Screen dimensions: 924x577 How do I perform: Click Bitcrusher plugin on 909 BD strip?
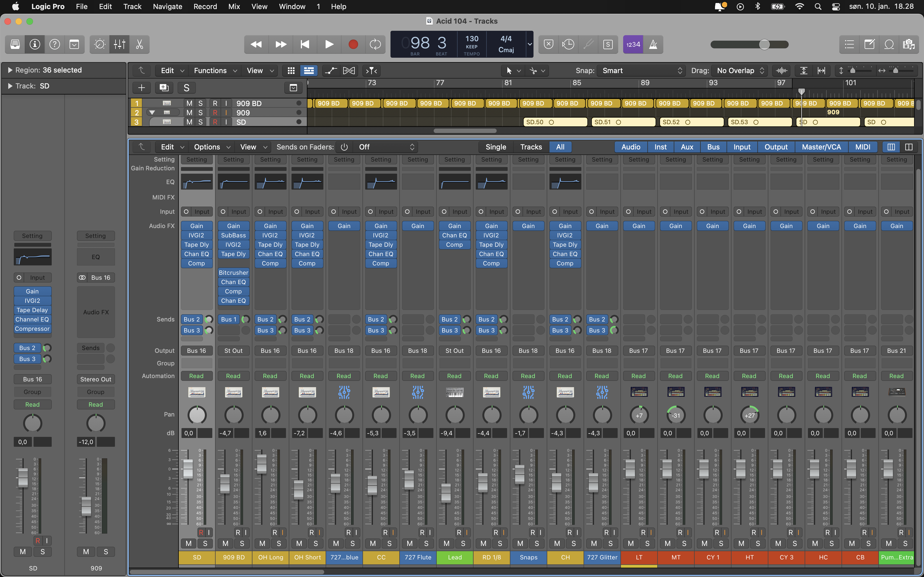pos(233,273)
